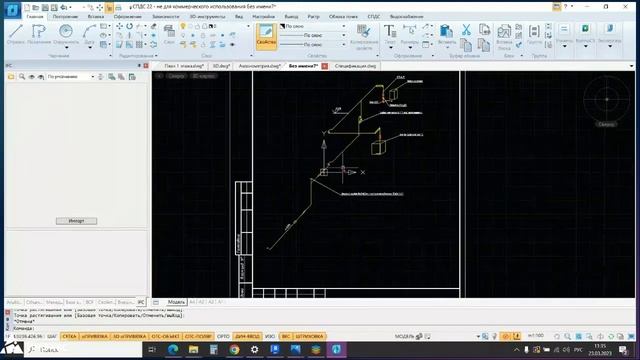The width and height of the screenshot is (640, 360).
Task: Open the СПДС ribbon tab
Action: tap(373, 17)
